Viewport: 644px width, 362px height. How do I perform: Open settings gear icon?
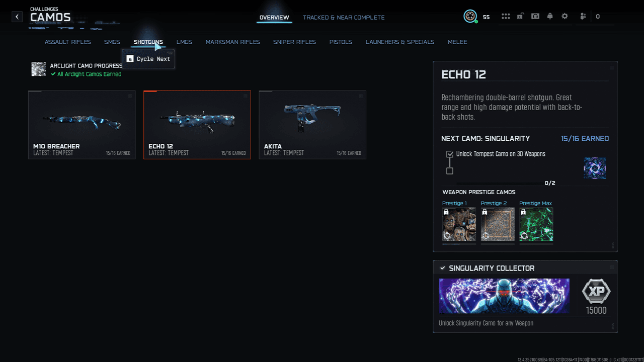click(565, 17)
